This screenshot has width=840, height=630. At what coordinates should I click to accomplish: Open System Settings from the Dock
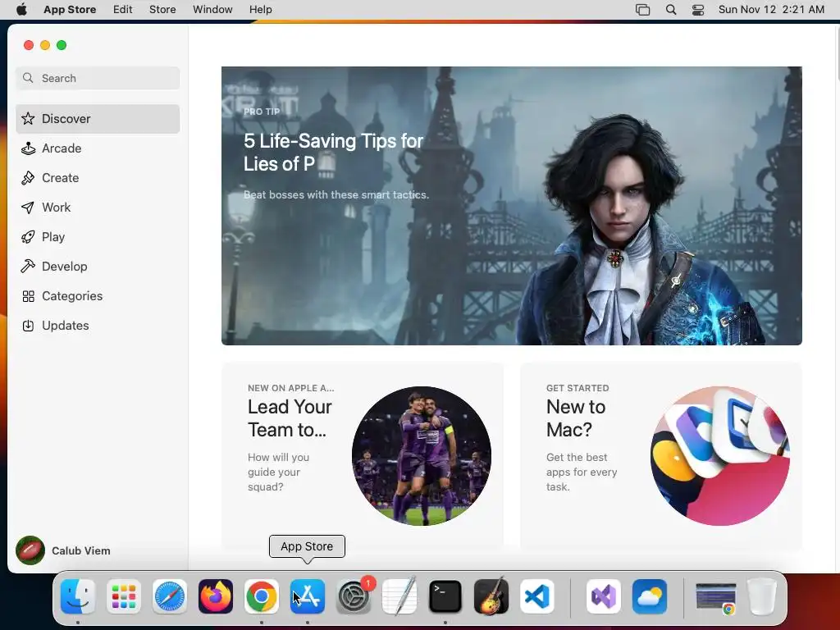pos(354,596)
